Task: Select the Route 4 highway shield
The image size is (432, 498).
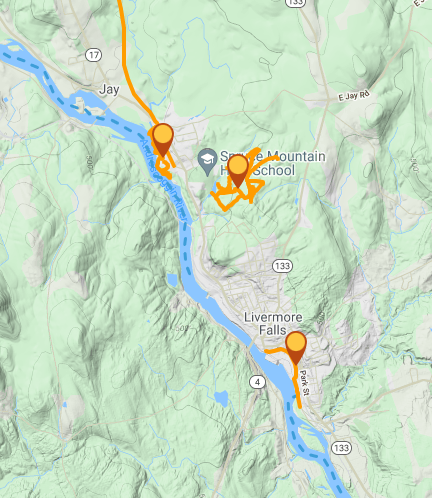Action: [x=257, y=382]
